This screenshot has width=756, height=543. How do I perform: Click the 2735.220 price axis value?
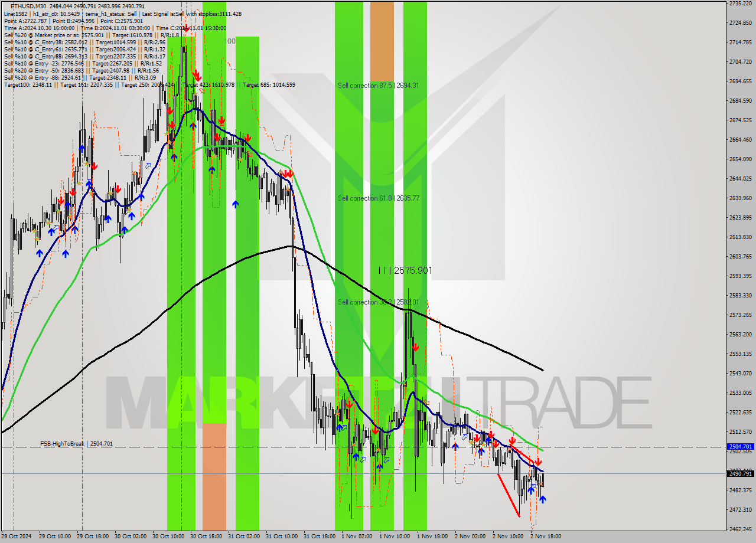741,4
